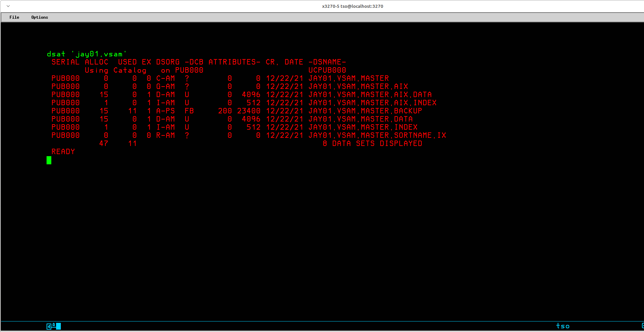Click the JAY01.VSAM.MASTER.AIX.DATA dataset name
The width and height of the screenshot is (644, 332).
coord(370,95)
